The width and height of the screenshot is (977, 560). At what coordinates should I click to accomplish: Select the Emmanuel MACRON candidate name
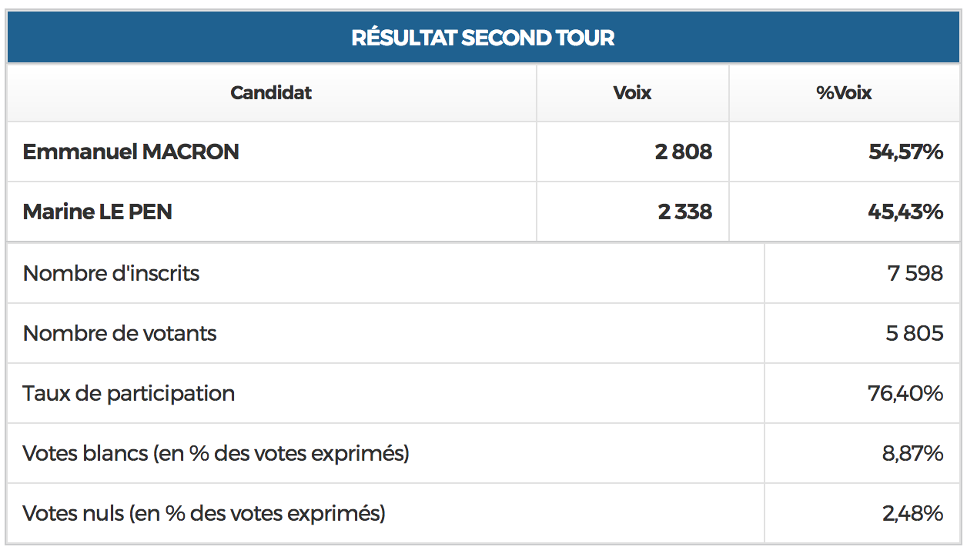coord(131,152)
